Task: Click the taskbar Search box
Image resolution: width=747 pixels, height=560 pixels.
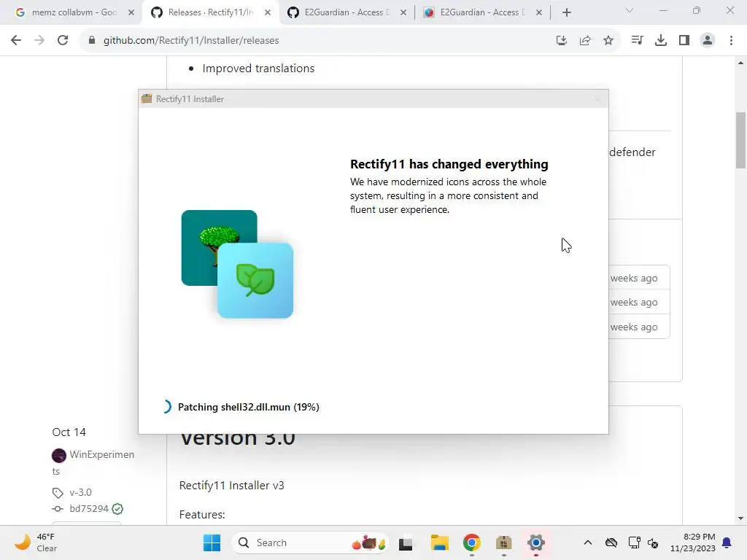Action: coord(310,542)
